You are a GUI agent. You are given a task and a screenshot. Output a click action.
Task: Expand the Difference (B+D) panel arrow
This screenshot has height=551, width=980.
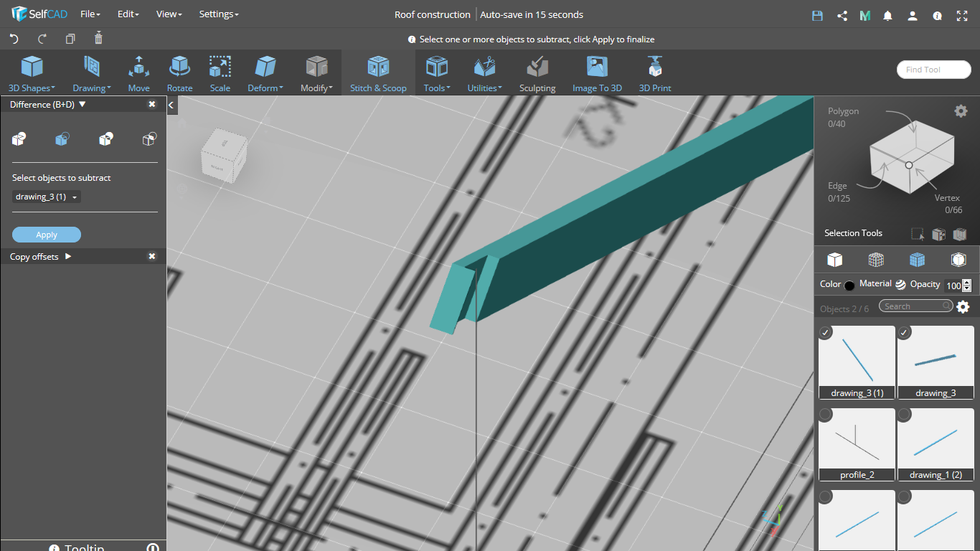click(83, 104)
